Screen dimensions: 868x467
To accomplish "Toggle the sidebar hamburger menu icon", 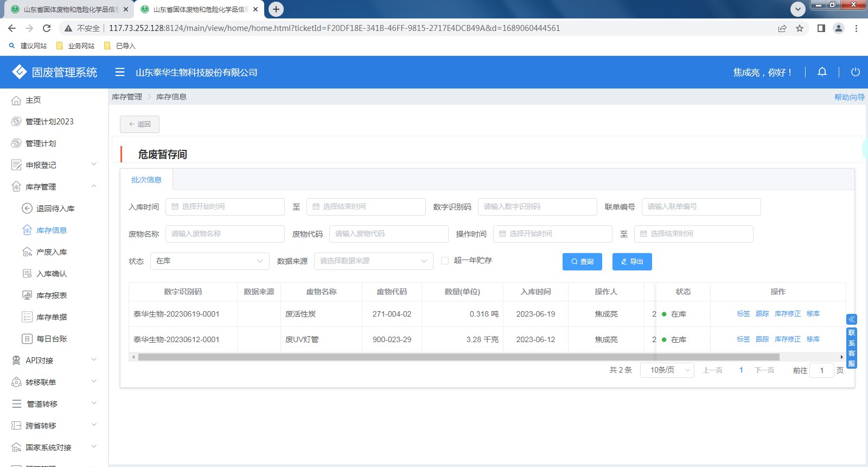I will [x=120, y=72].
